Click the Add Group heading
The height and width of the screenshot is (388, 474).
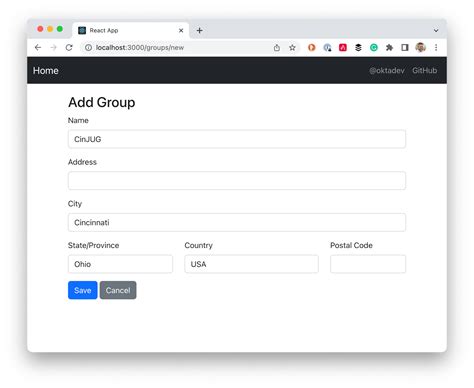(102, 102)
